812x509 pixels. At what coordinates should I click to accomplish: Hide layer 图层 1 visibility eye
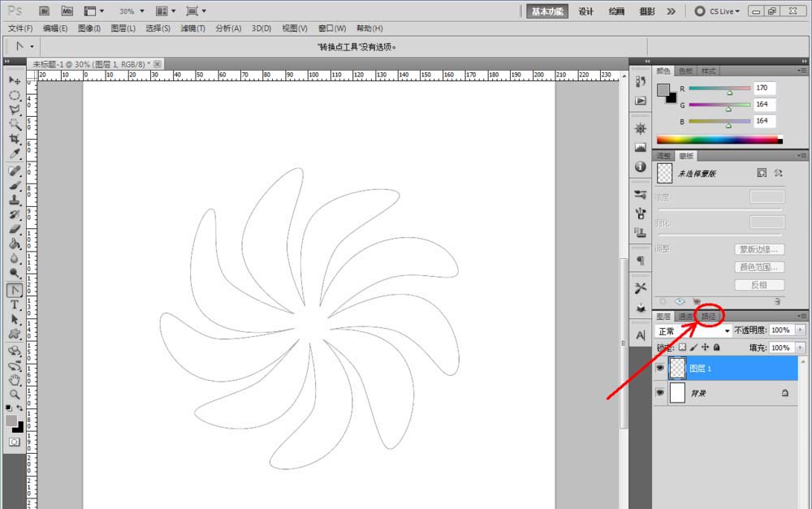659,369
